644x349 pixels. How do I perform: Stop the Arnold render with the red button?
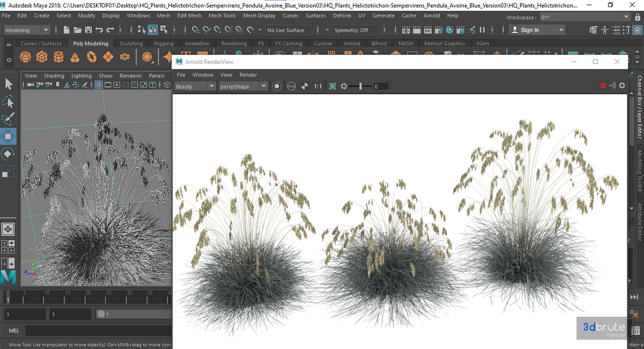coord(603,86)
